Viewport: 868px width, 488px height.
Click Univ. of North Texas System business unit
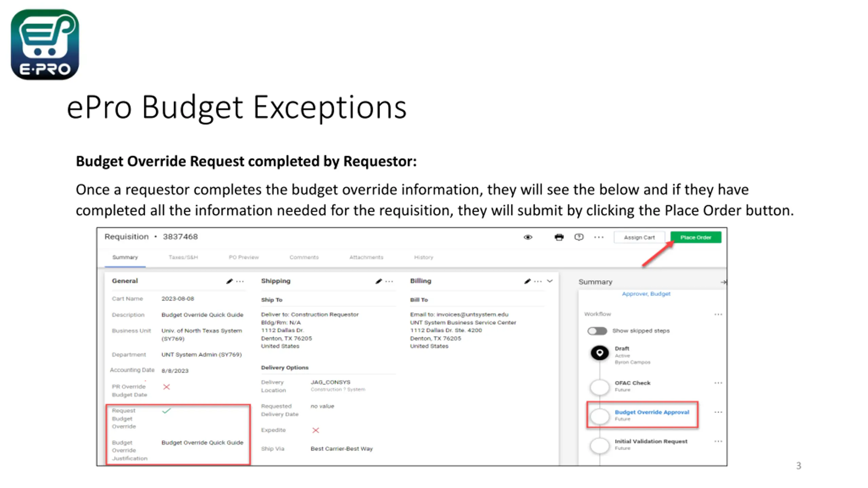[202, 334]
